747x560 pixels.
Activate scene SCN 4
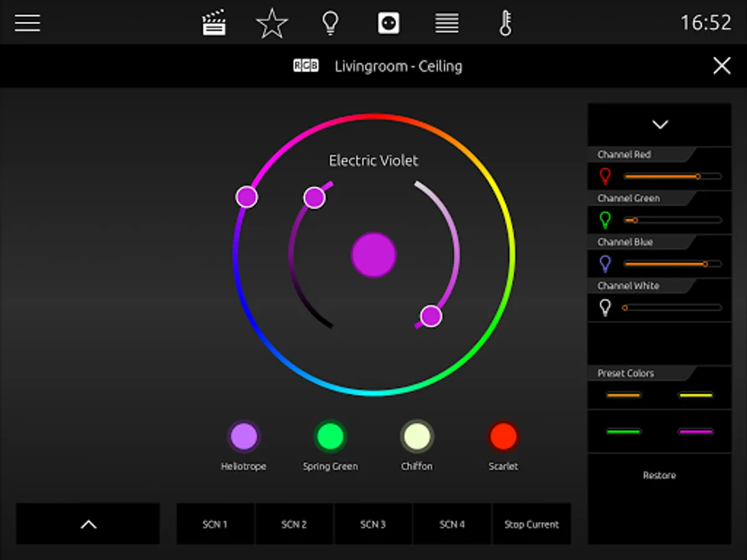(453, 524)
